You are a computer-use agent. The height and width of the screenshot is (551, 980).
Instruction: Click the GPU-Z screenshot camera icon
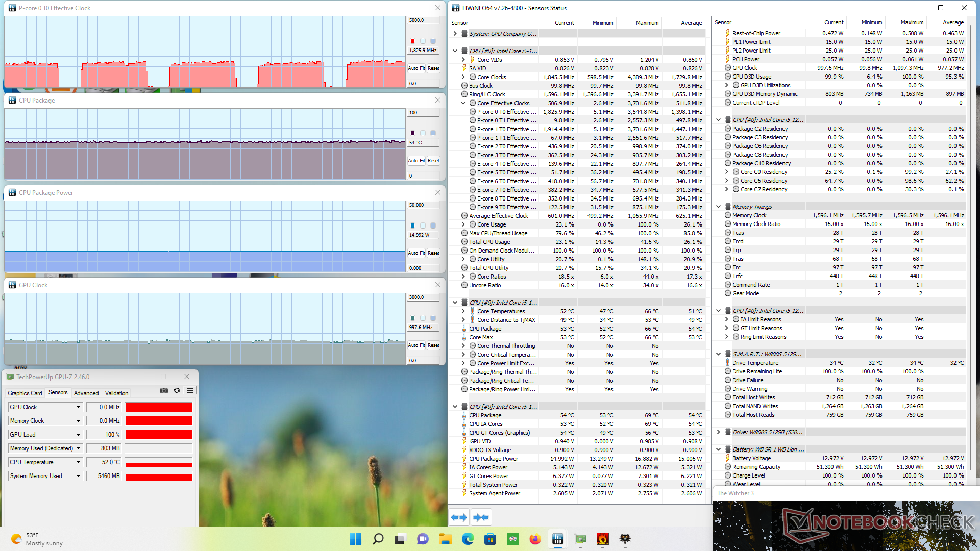point(164,390)
